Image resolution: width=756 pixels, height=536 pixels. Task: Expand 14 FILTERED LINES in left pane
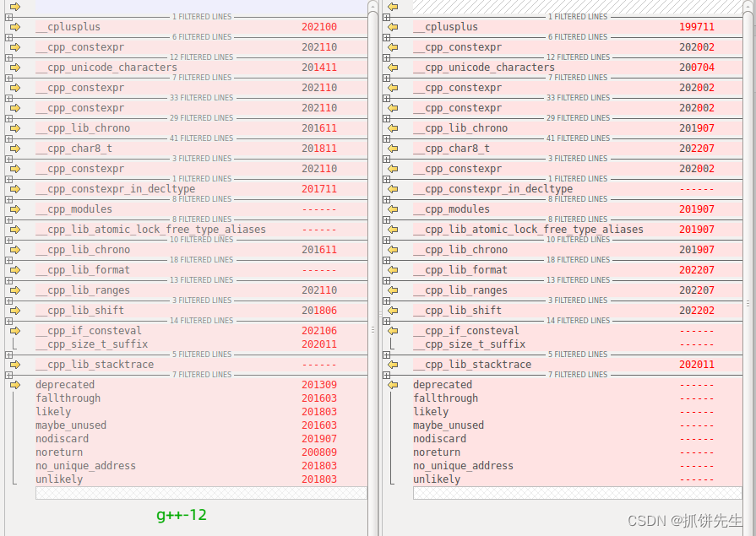8,321
